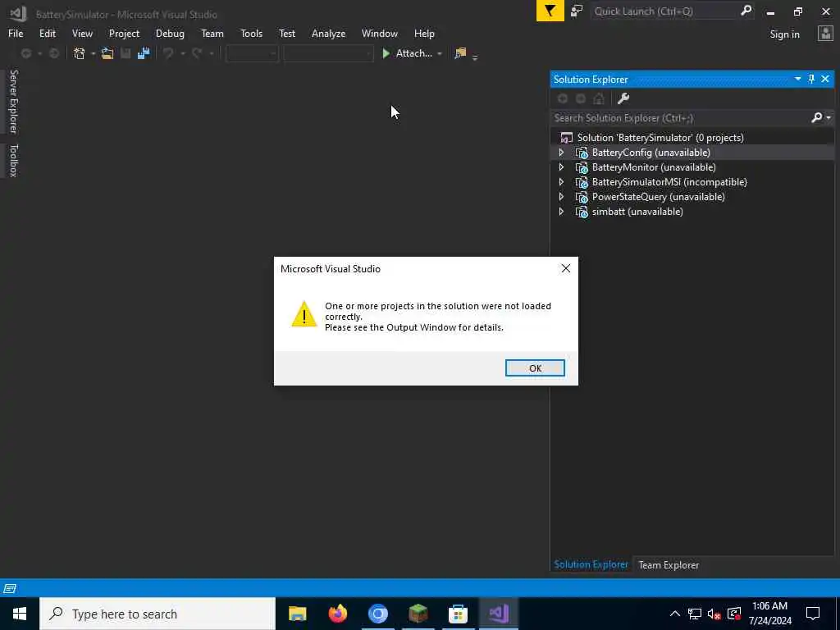
Task: Click the account avatar icon
Action: point(825,34)
